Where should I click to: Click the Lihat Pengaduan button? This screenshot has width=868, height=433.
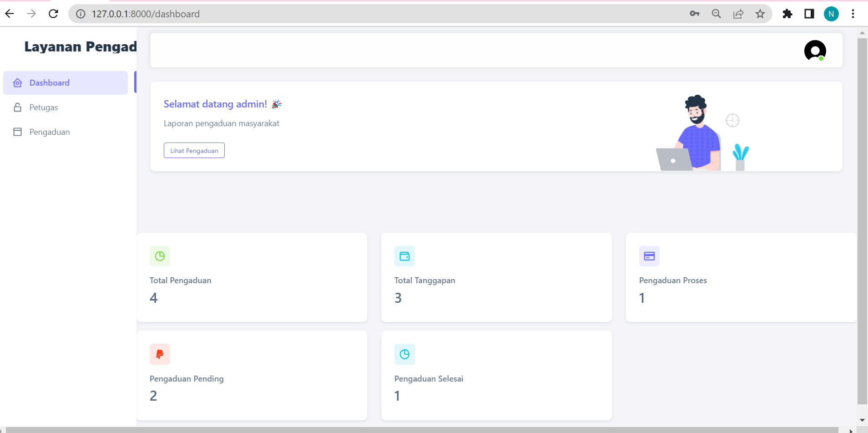coord(194,150)
